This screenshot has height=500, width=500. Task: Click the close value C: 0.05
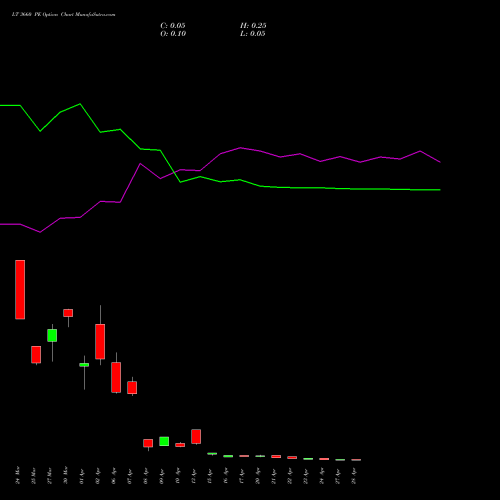173,26
